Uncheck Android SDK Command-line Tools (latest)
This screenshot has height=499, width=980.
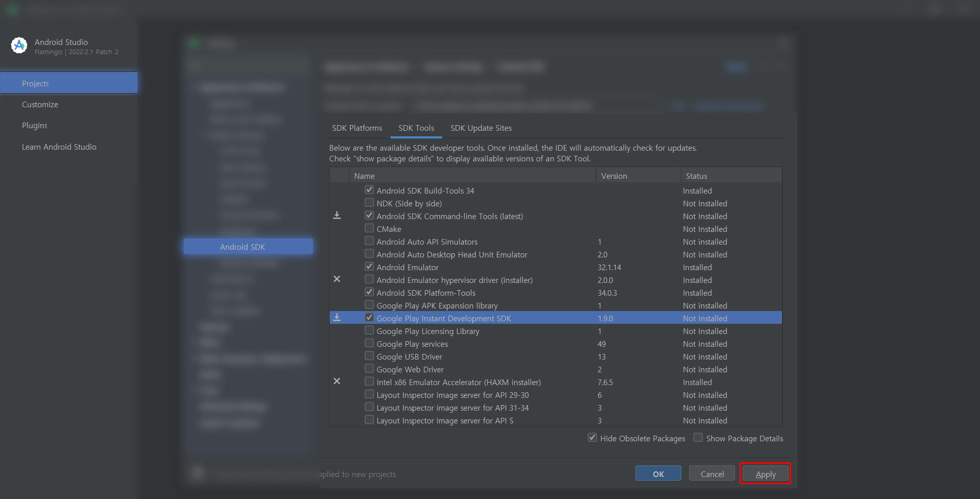pos(369,216)
